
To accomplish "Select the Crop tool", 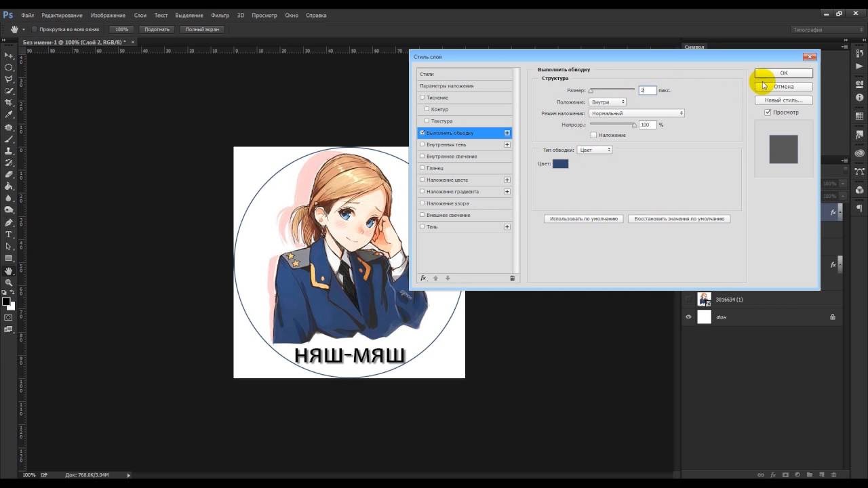I will (9, 103).
